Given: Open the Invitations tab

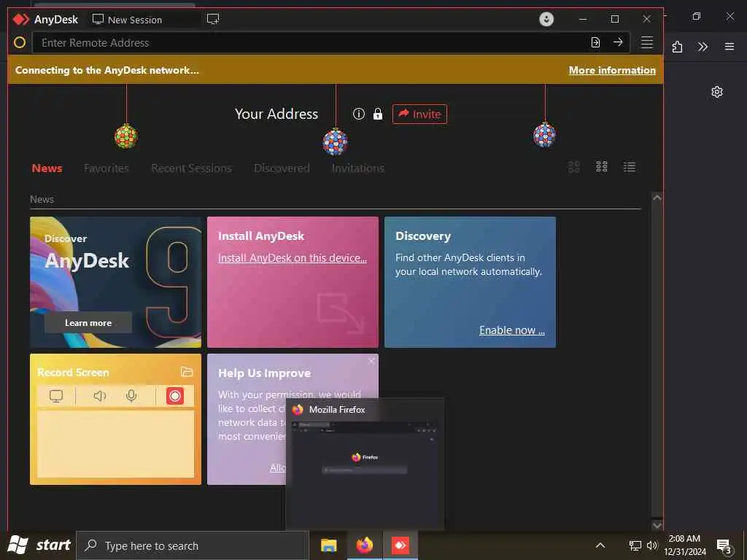Looking at the screenshot, I should (357, 168).
